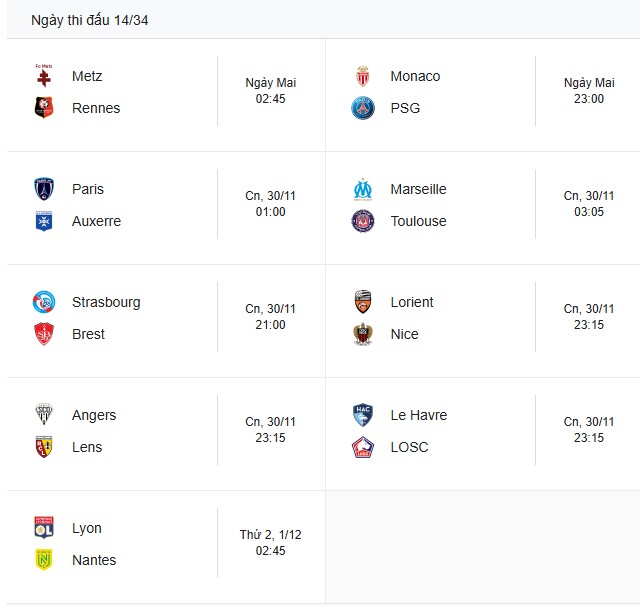Click the Lyon vs Nantes match date
This screenshot has height=606, width=640.
coord(270,535)
